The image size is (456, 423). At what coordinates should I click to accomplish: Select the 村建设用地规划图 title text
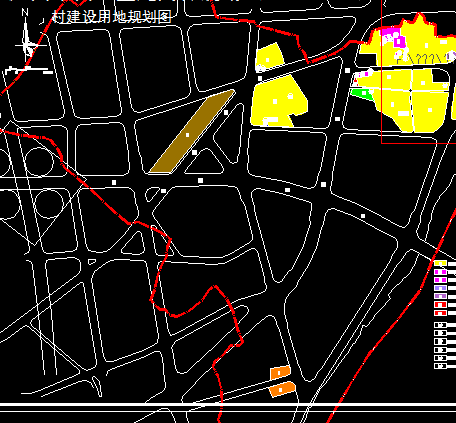tap(112, 17)
